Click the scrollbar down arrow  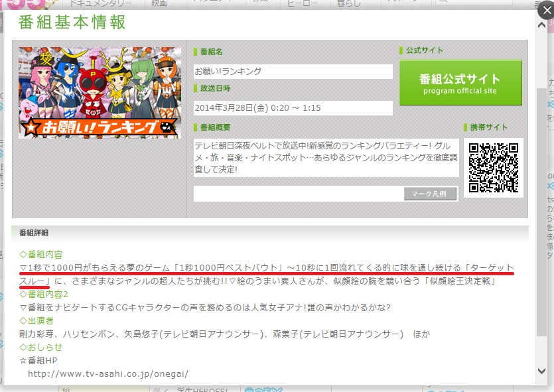541,371
